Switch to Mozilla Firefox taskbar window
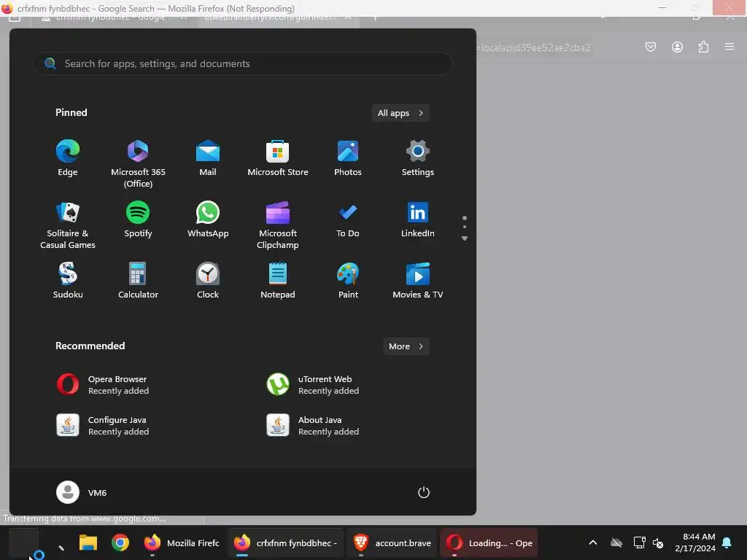Screen dimensions: 747x560 click(x=182, y=542)
